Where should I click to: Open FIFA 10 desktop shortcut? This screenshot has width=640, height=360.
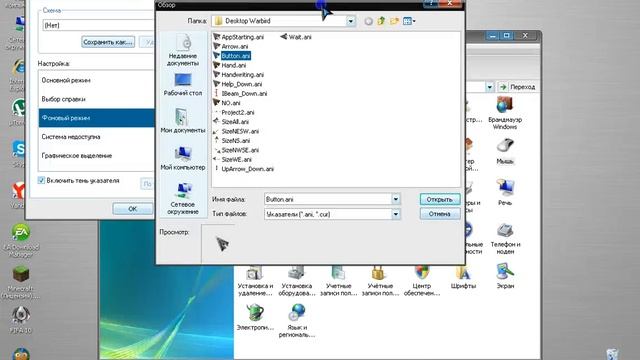pos(20,320)
